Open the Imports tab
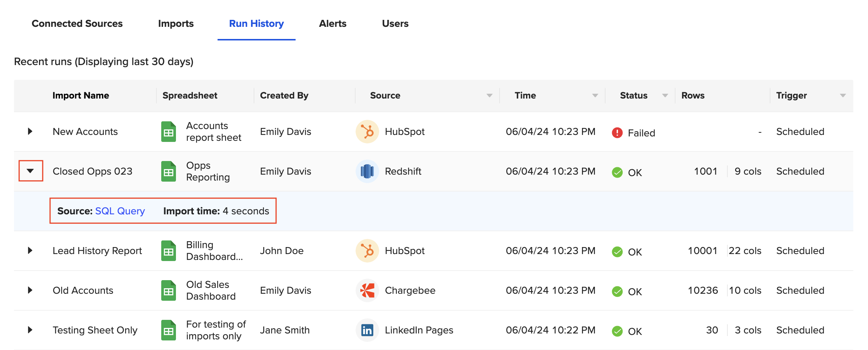The height and width of the screenshot is (350, 868). pyautogui.click(x=176, y=24)
